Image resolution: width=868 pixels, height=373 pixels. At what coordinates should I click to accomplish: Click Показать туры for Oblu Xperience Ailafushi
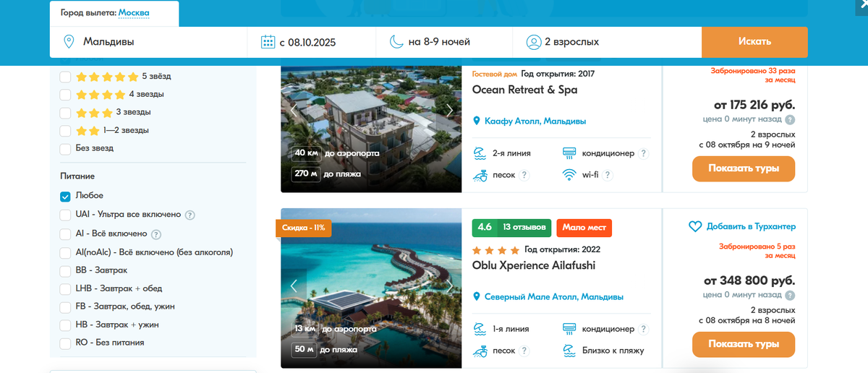click(744, 343)
